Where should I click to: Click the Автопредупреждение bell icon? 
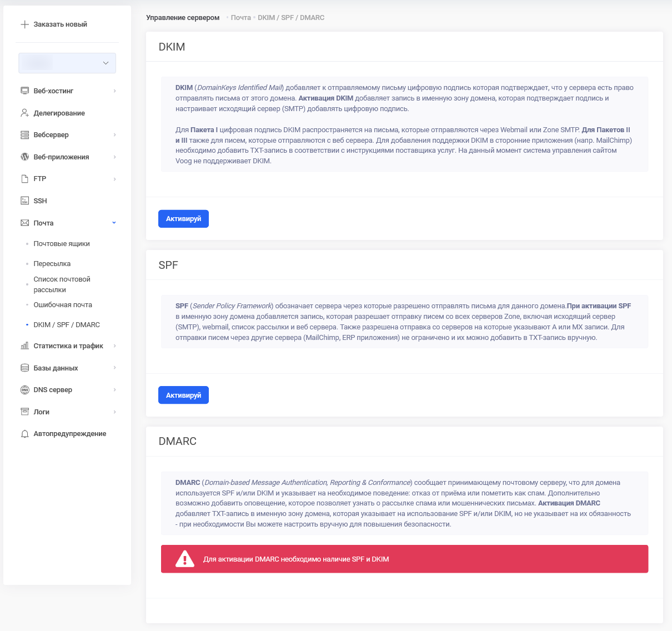pyautogui.click(x=24, y=434)
